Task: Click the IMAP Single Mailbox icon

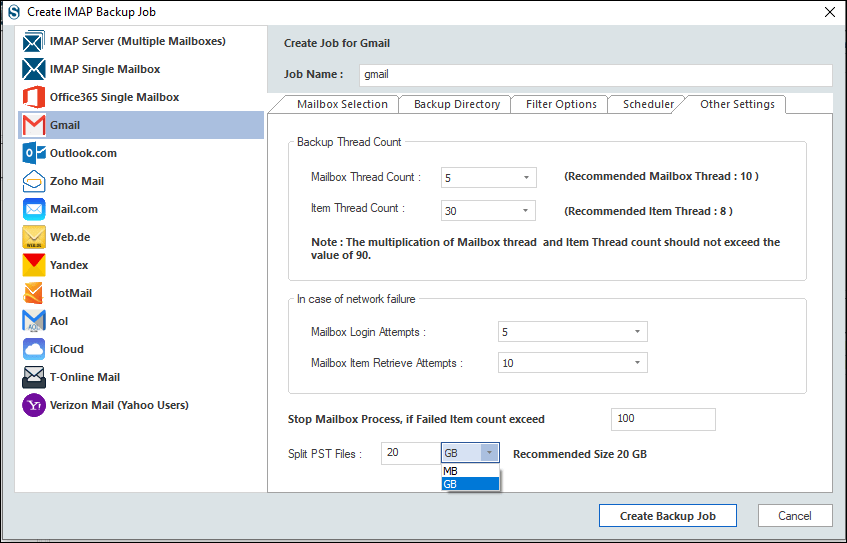Action: tap(33, 69)
